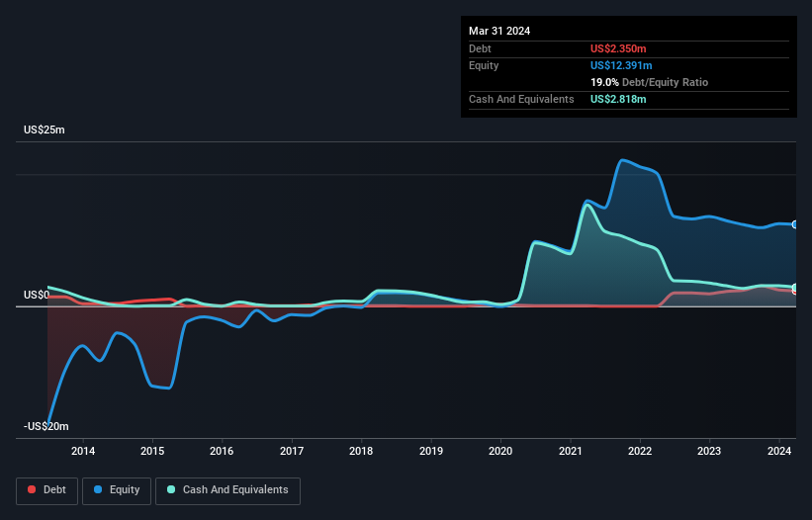Click the 2021 x-axis label

(570, 451)
